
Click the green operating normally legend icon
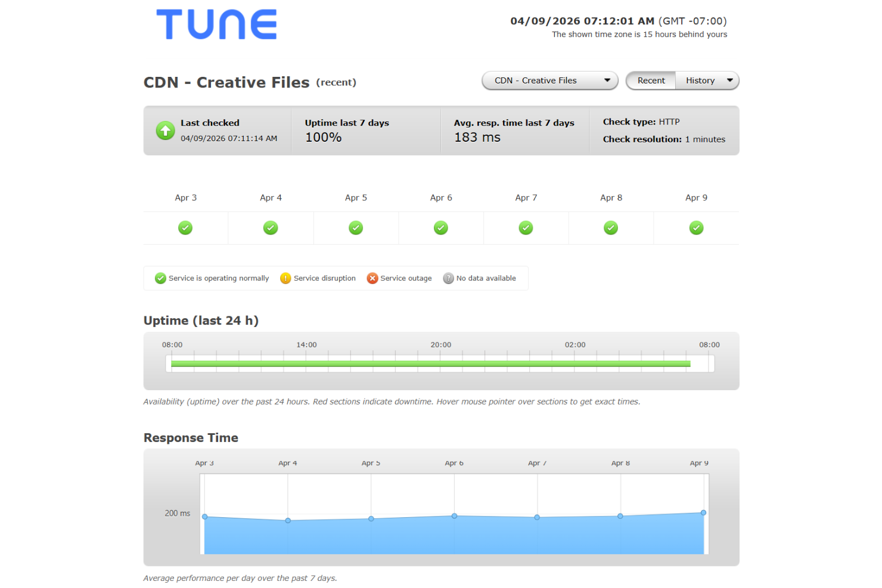[160, 278]
